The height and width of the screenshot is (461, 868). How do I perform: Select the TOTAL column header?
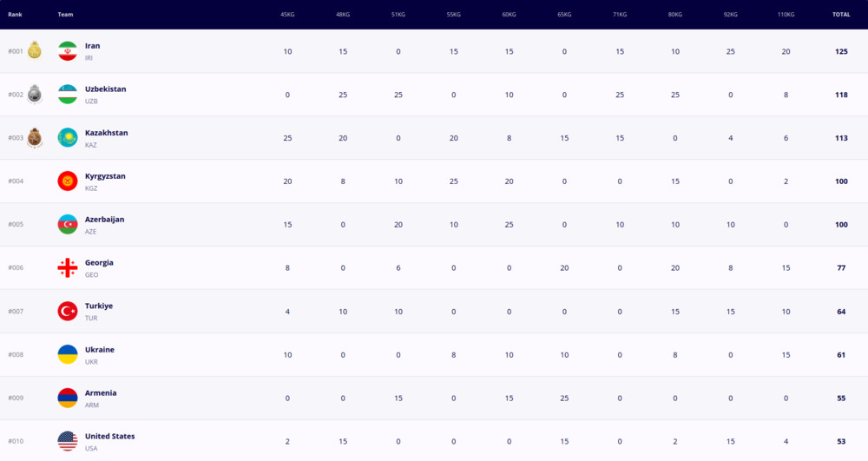click(841, 15)
